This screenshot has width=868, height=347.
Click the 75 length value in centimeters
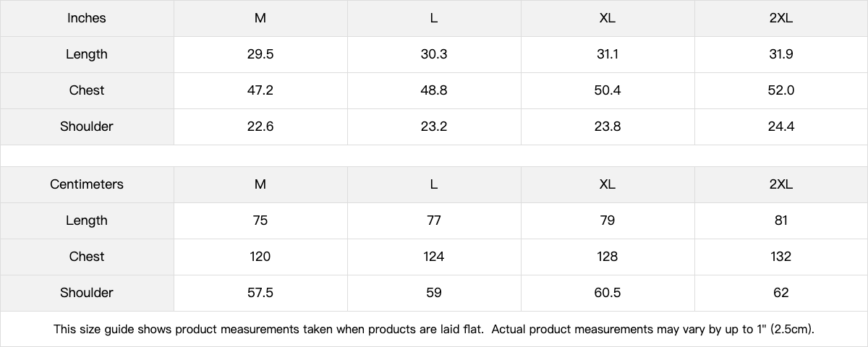[260, 220]
